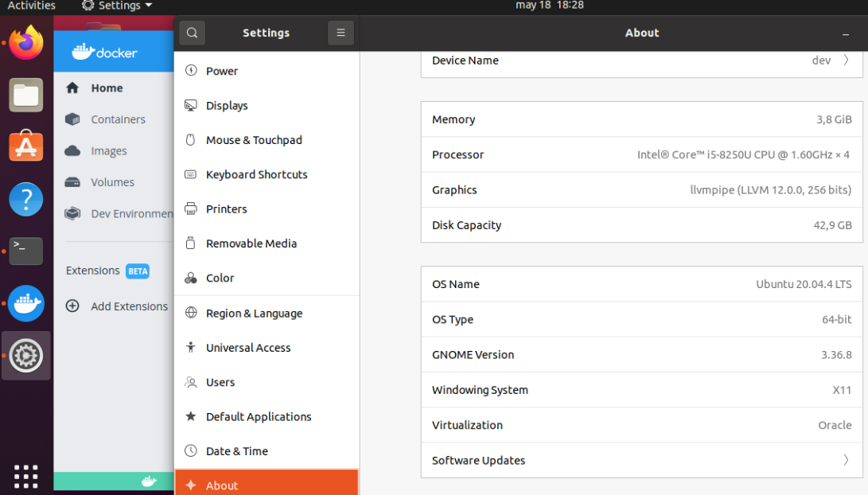Click the Date & Time clock icon
This screenshot has height=495, width=868.
point(191,450)
